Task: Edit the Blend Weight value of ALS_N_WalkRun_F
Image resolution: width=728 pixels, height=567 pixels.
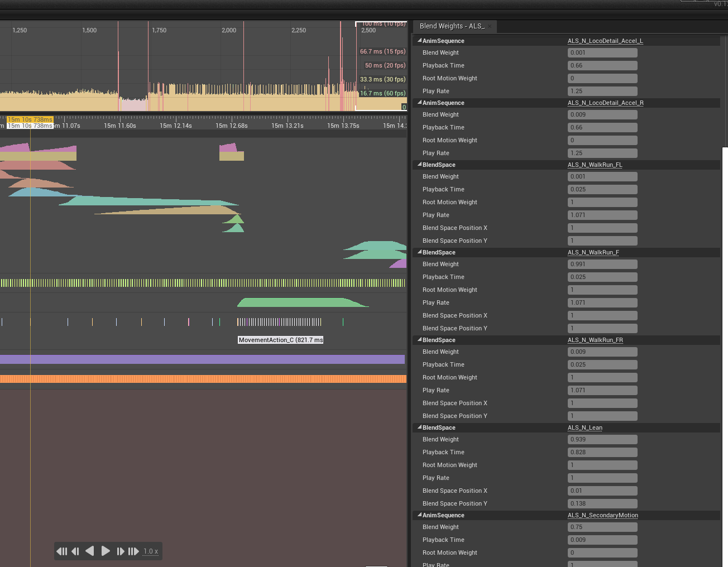Action: [x=602, y=264]
